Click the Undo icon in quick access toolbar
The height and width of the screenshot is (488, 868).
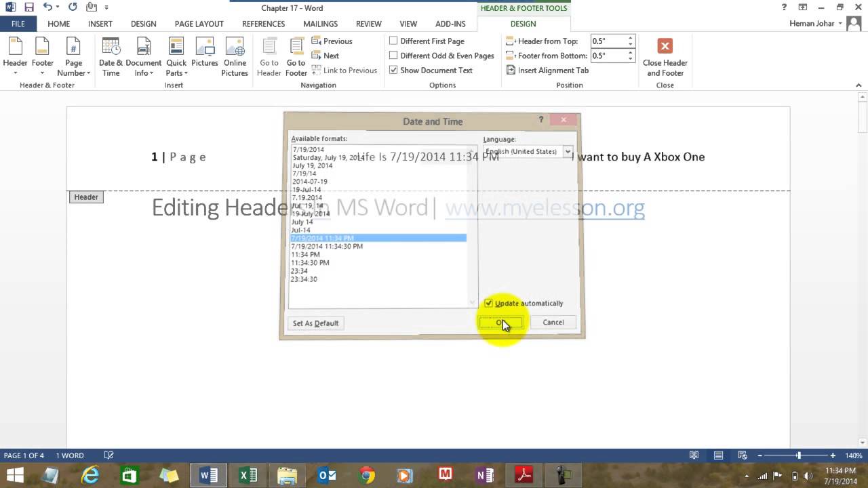click(47, 7)
